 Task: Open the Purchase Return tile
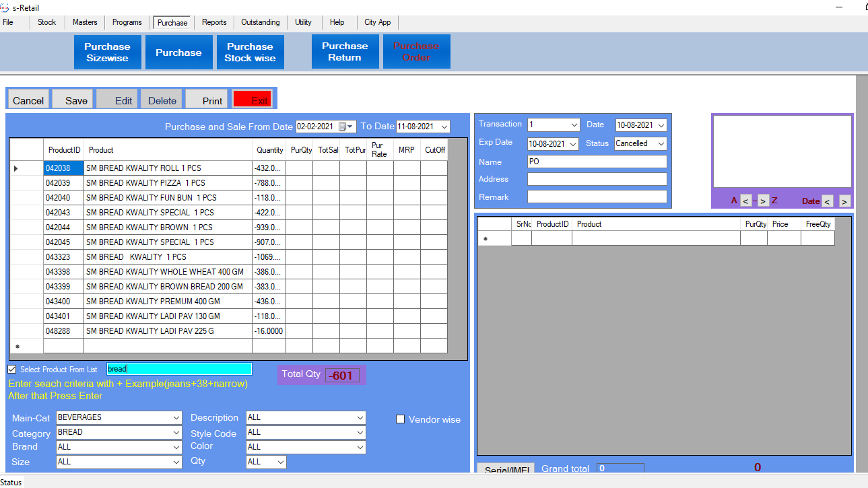tap(345, 52)
